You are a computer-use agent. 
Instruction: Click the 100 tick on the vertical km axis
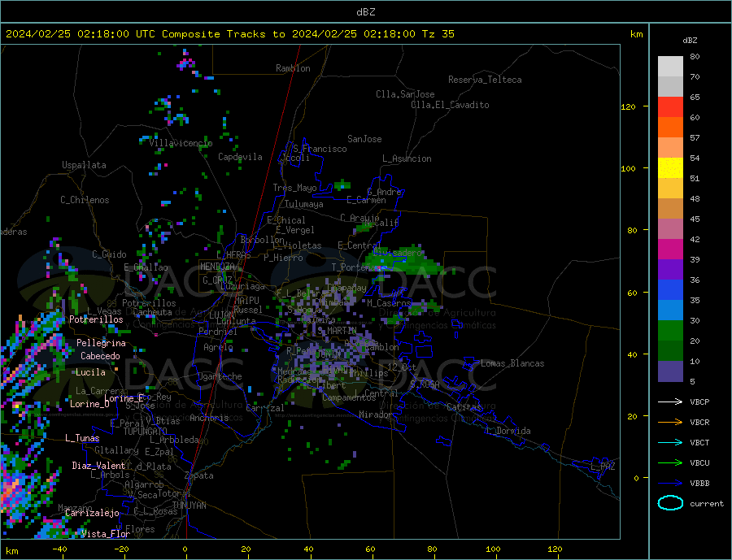(x=629, y=168)
